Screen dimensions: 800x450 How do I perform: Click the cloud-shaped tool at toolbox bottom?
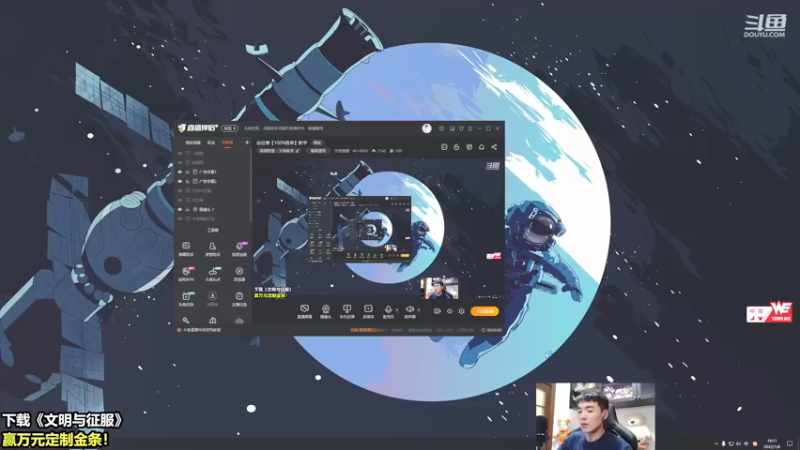pyautogui.click(x=239, y=321)
